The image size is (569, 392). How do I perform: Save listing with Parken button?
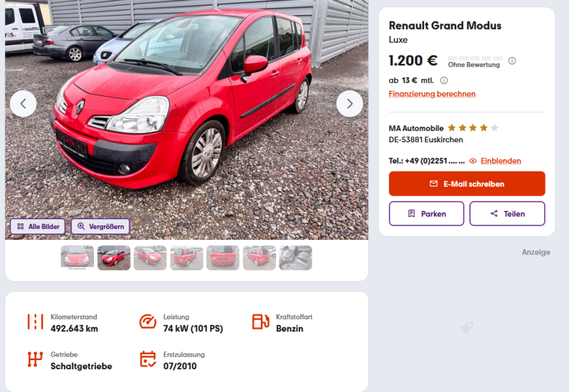click(x=426, y=213)
